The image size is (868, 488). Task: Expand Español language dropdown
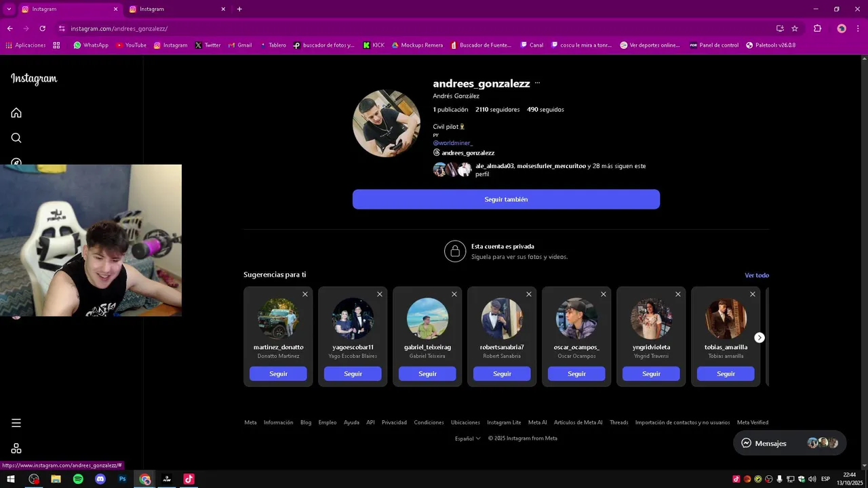pos(468,439)
